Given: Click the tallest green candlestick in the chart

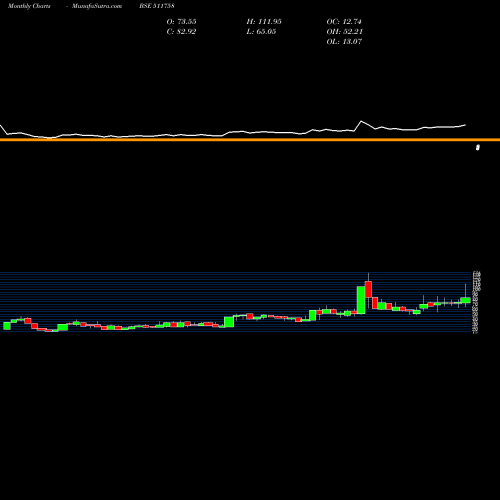Looking at the screenshot, I should pyautogui.click(x=361, y=300).
